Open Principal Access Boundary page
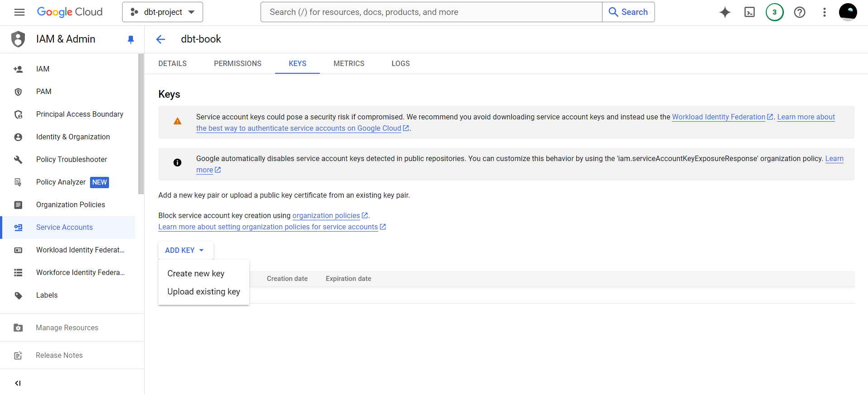Screen dimensions: 868x394 pyautogui.click(x=68, y=114)
